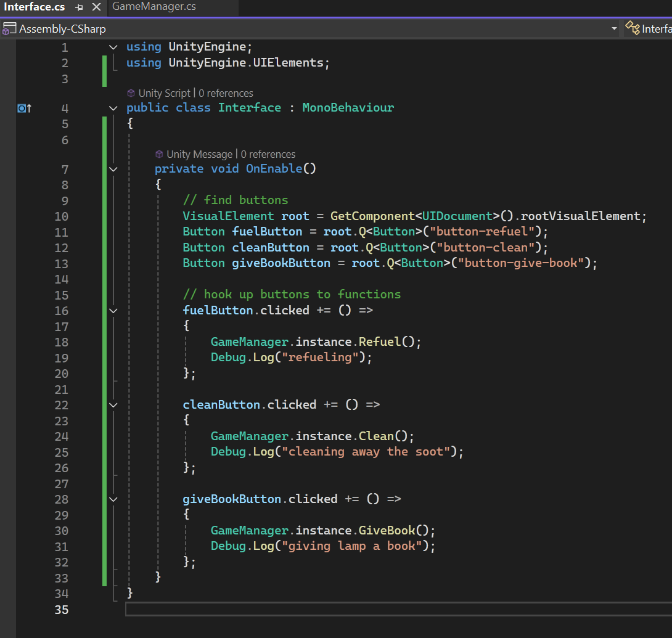Collapse the giveBookButton.clicked lambda on line 28
This screenshot has width=672, height=638.
pyautogui.click(x=113, y=499)
